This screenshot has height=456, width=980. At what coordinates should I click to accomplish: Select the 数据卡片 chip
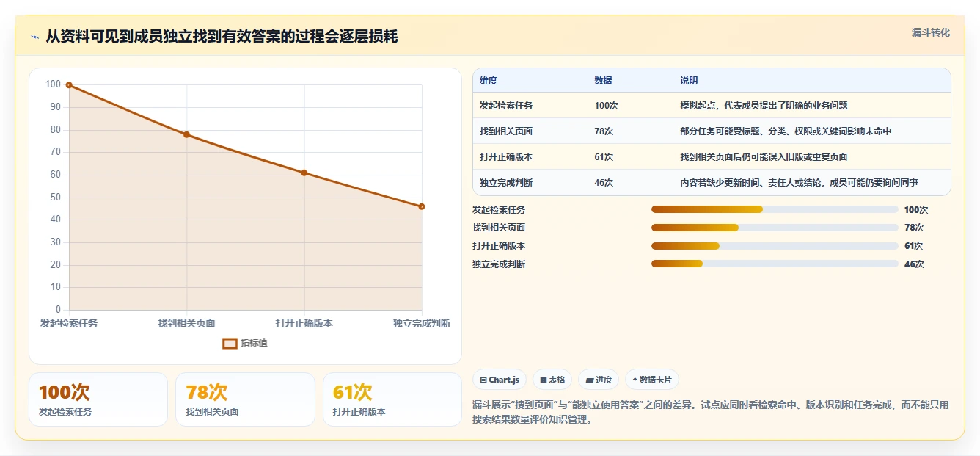tap(652, 380)
